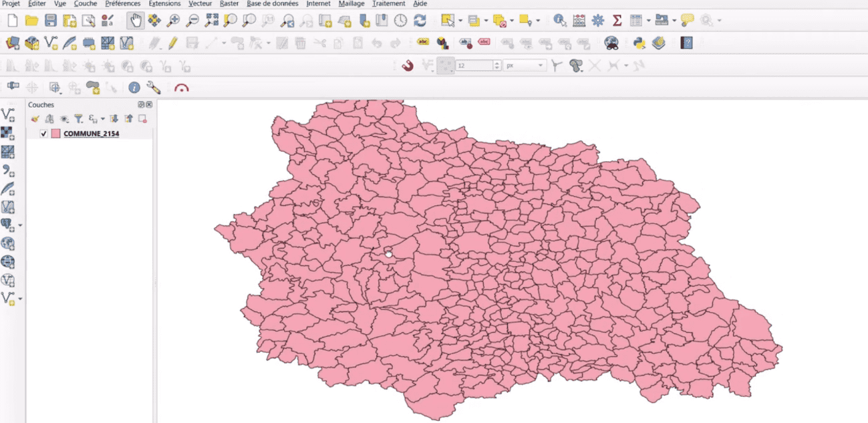
Task: Open the Raster menu
Action: 229,3
